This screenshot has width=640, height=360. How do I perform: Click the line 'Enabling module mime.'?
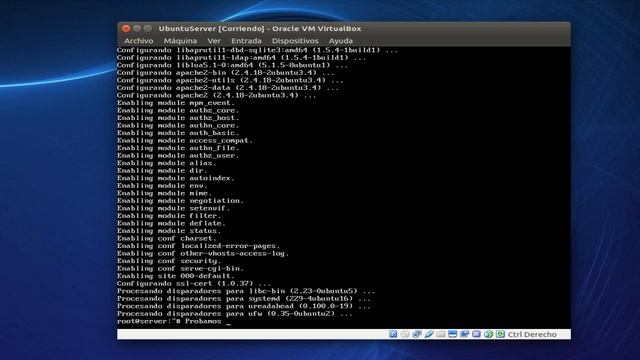(x=164, y=193)
